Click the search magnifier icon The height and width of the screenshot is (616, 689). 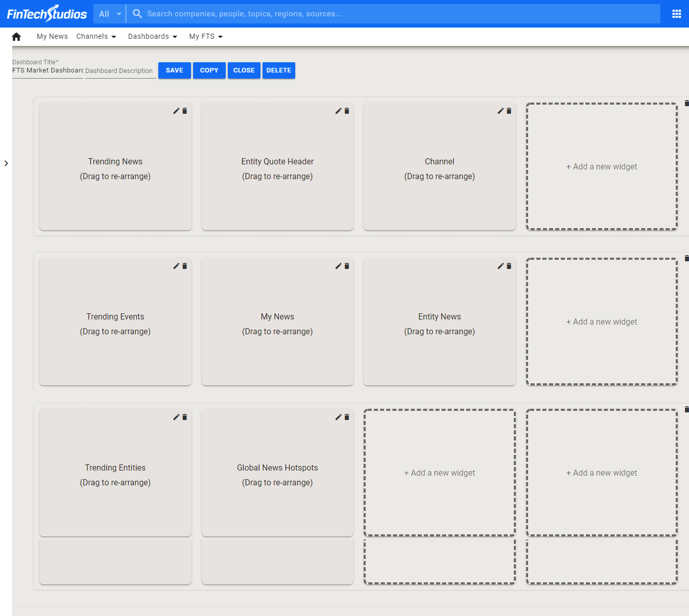pos(137,14)
